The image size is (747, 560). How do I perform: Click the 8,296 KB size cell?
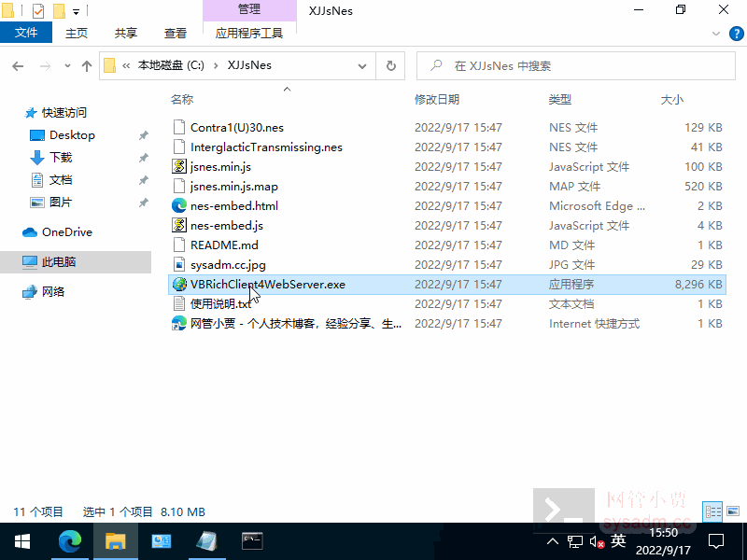click(x=698, y=285)
